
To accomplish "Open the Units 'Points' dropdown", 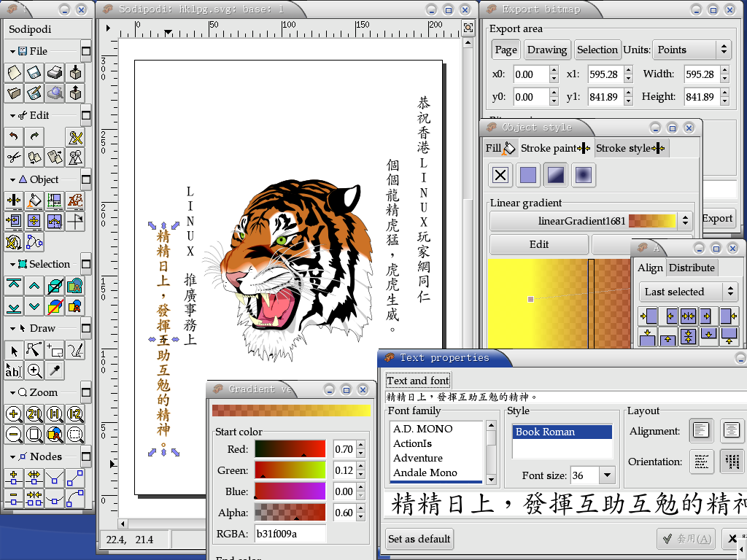I will (x=692, y=50).
